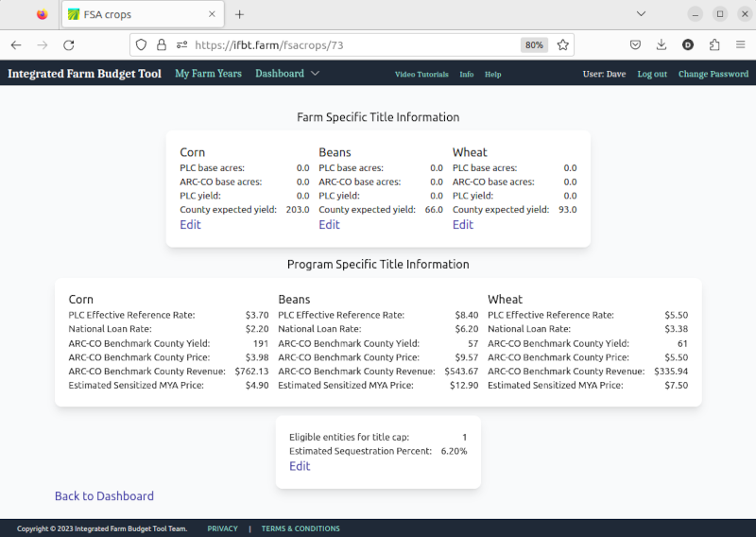
Task: Click the padlock site security icon
Action: point(162,44)
